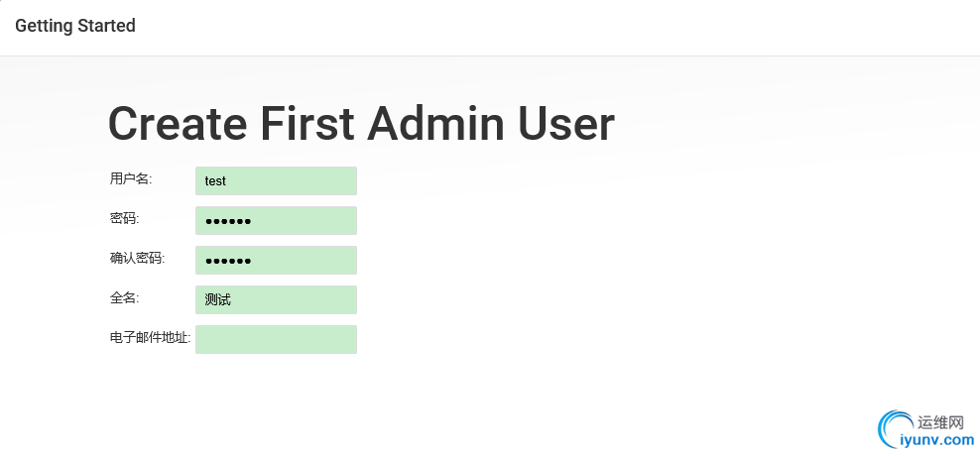980x456 pixels.
Task: Click the 确认密码 label
Action: coord(138,258)
